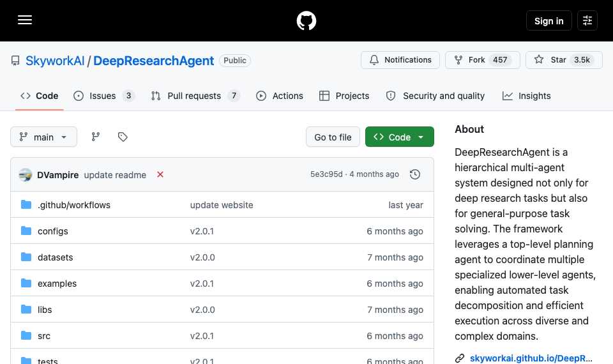Open the datasets folder
The height and width of the screenshot is (364, 613).
55,257
